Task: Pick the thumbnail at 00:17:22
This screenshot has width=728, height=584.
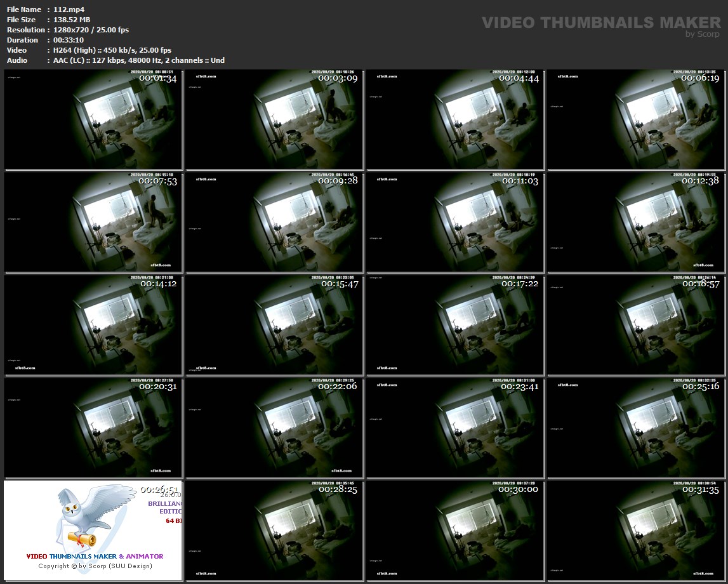Action: coord(455,325)
